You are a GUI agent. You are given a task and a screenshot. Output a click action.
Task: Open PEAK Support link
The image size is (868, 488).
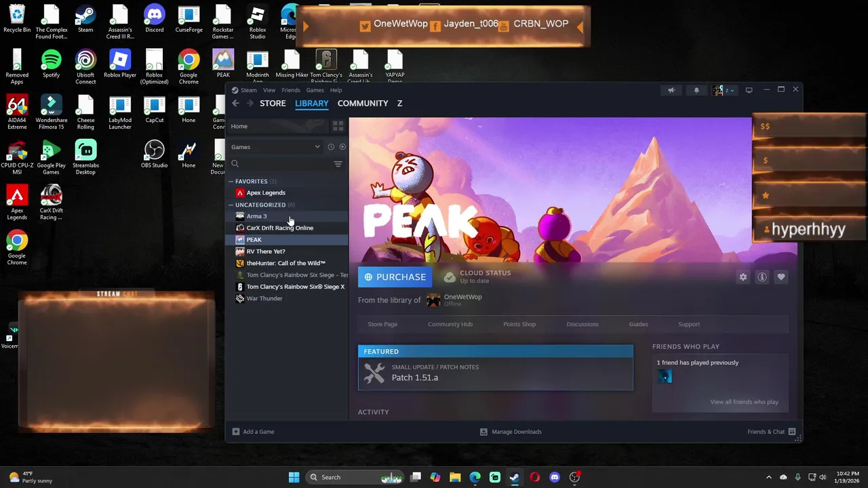tap(689, 324)
